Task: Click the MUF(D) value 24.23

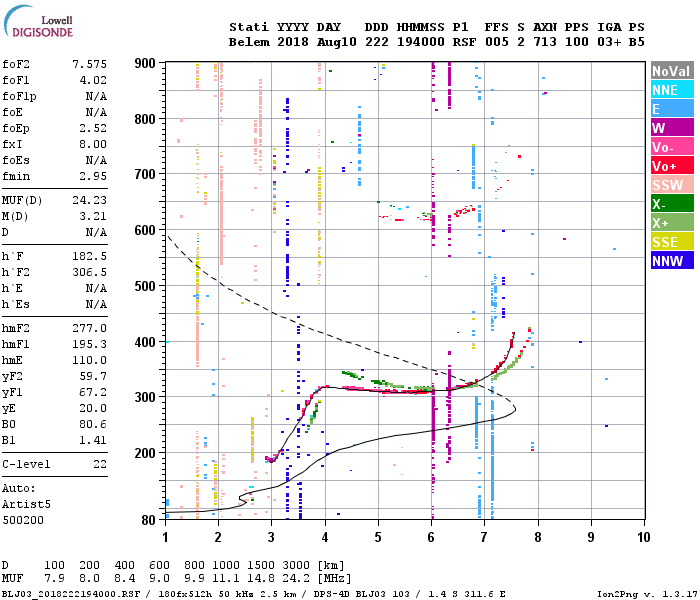Action: (90, 200)
